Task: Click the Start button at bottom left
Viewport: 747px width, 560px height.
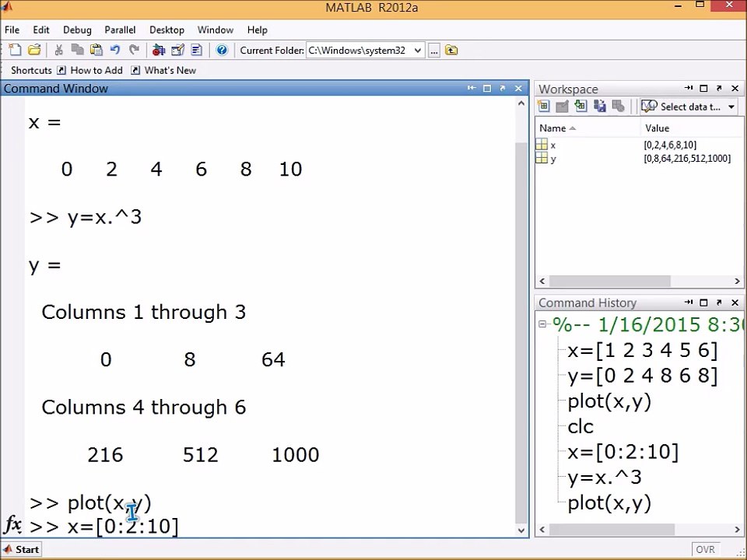Action: [22, 549]
